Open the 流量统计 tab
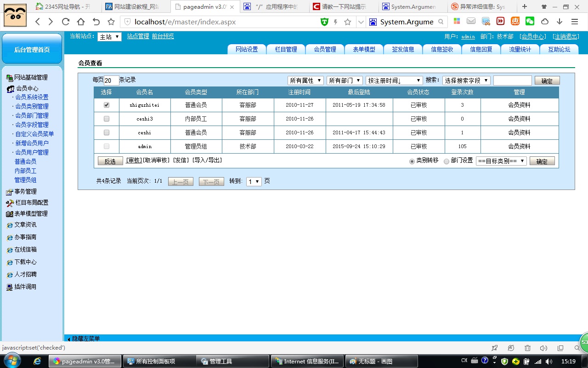This screenshot has height=368, width=588. 520,50
